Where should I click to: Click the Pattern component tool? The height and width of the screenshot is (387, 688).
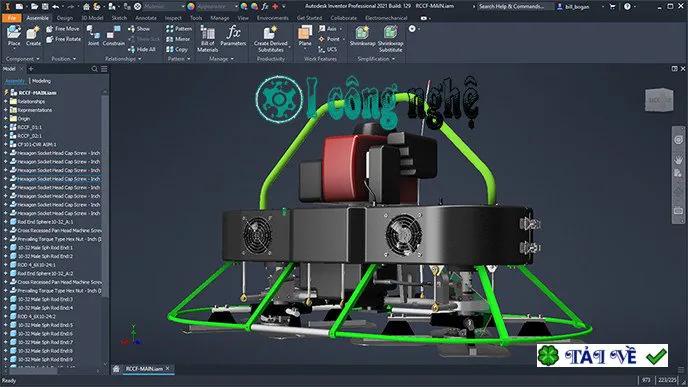[179, 29]
